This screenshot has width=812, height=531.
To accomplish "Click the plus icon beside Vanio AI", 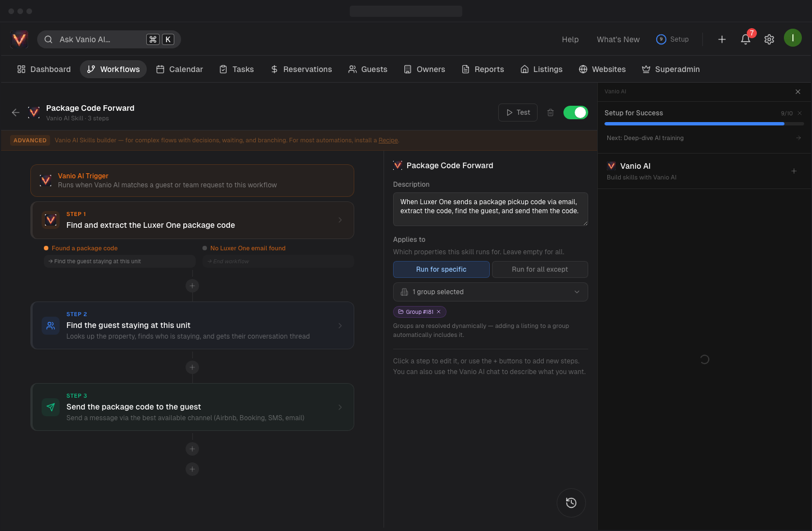I will [x=794, y=171].
